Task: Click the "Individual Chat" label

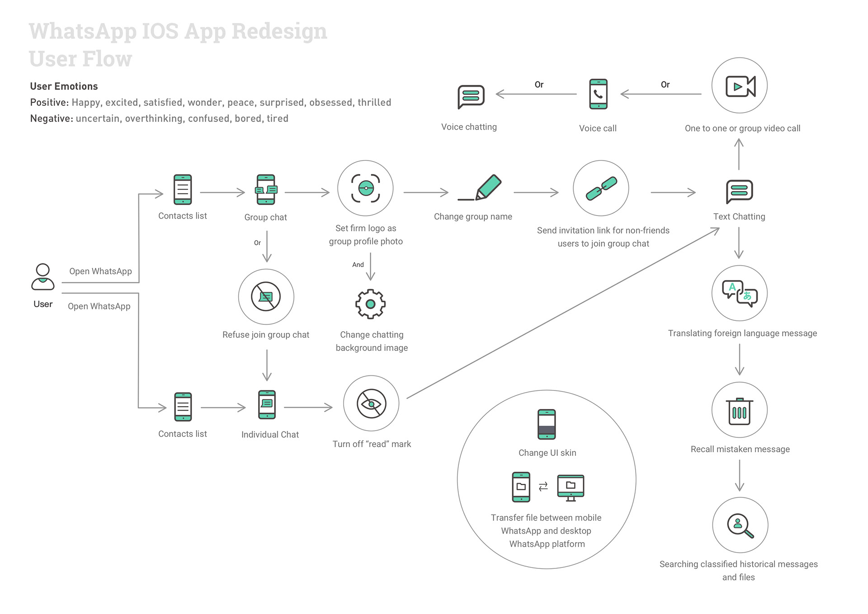Action: click(270, 435)
